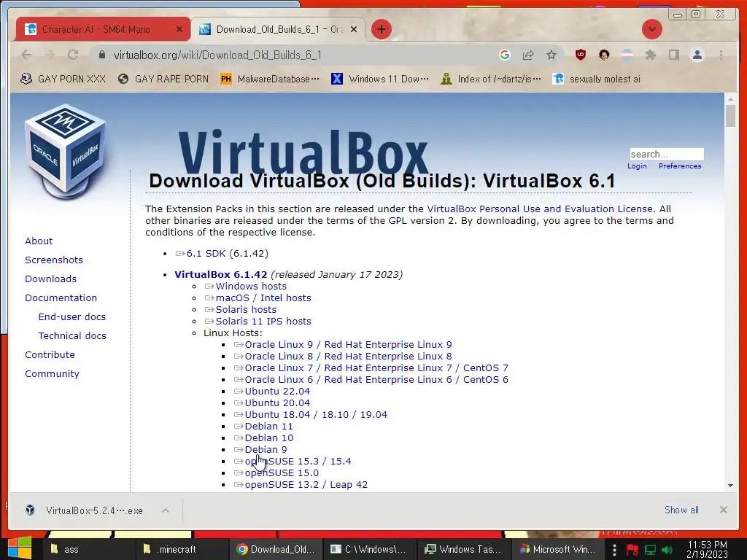Expand options for the VirtualBox-5.2.4 download
The width and height of the screenshot is (747, 560).
click(166, 510)
